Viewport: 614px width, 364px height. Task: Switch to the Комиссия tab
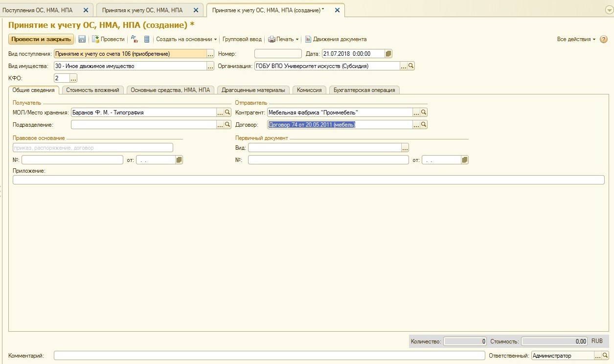(x=309, y=90)
